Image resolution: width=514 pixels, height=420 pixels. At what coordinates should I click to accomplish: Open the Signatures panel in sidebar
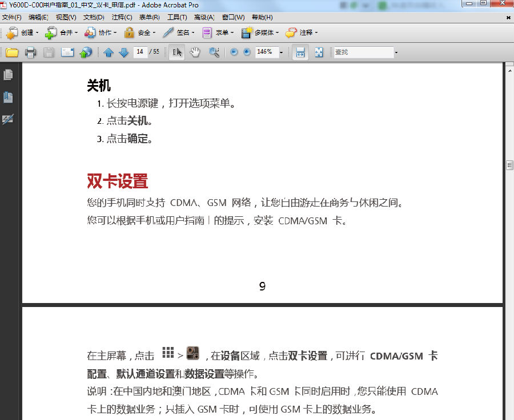tap(8, 120)
